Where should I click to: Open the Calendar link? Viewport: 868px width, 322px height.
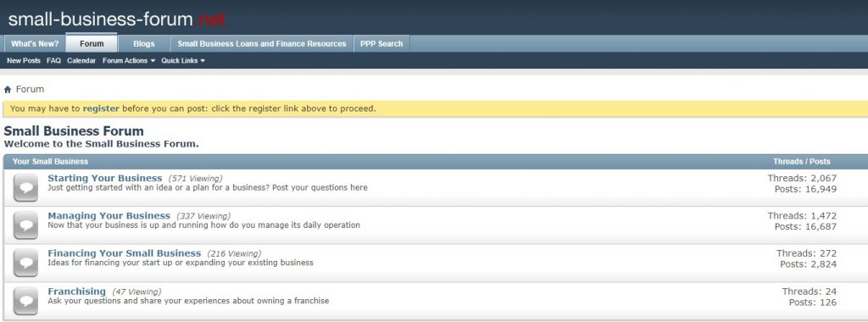(81, 61)
